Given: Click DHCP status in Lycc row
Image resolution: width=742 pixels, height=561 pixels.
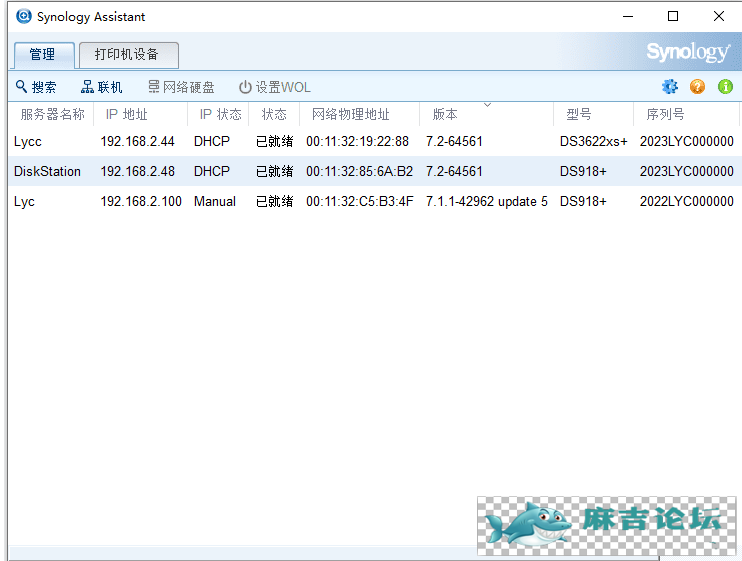Looking at the screenshot, I should tap(212, 141).
